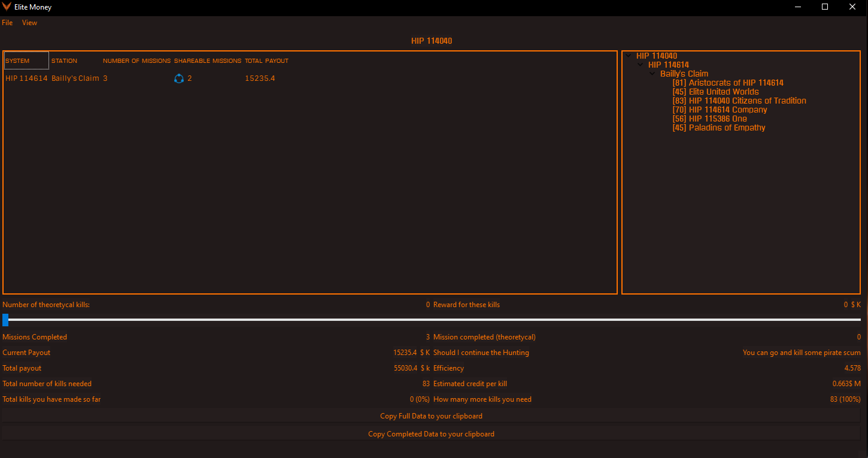Click 'Total number of kills needed' label

(x=47, y=384)
